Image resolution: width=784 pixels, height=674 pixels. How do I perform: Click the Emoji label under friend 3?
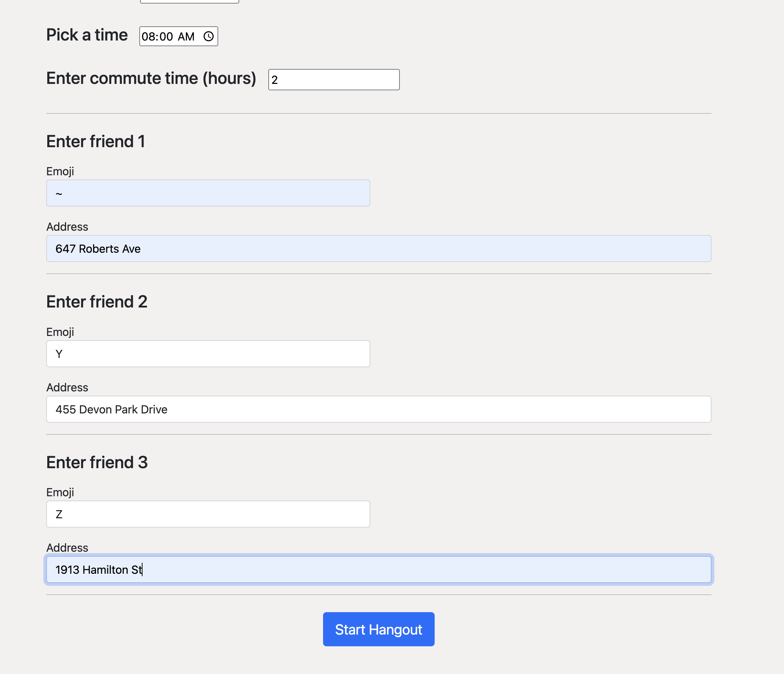60,492
